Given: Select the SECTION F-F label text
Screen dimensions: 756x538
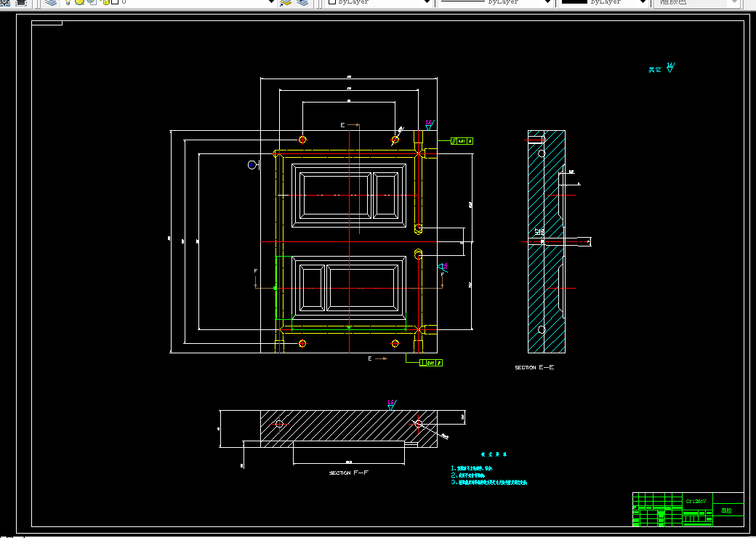Looking at the screenshot, I should [x=349, y=473].
